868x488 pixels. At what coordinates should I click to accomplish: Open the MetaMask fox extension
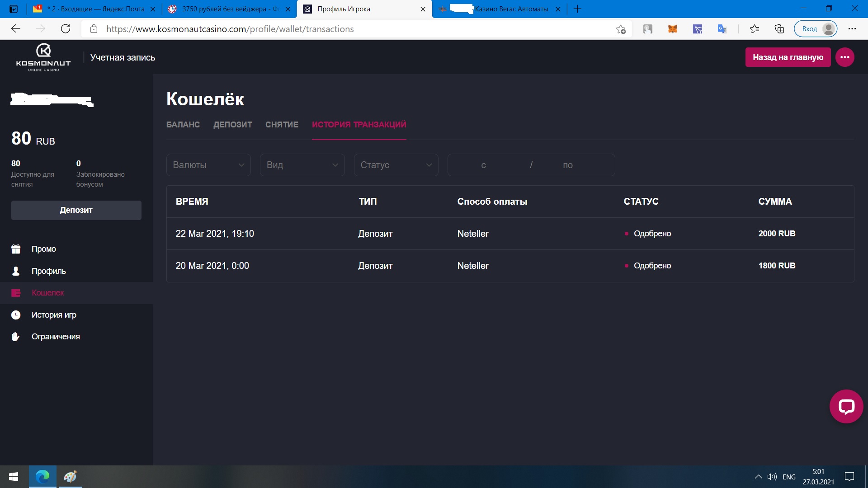pos(673,29)
